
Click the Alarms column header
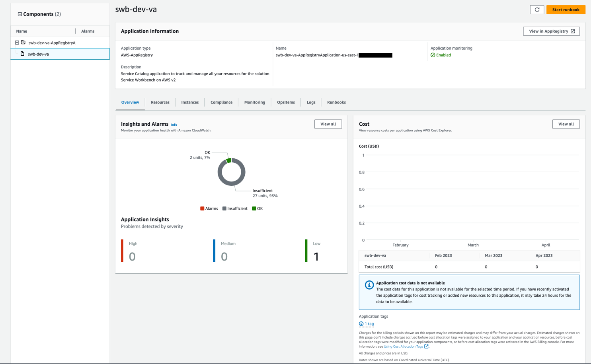pyautogui.click(x=88, y=31)
